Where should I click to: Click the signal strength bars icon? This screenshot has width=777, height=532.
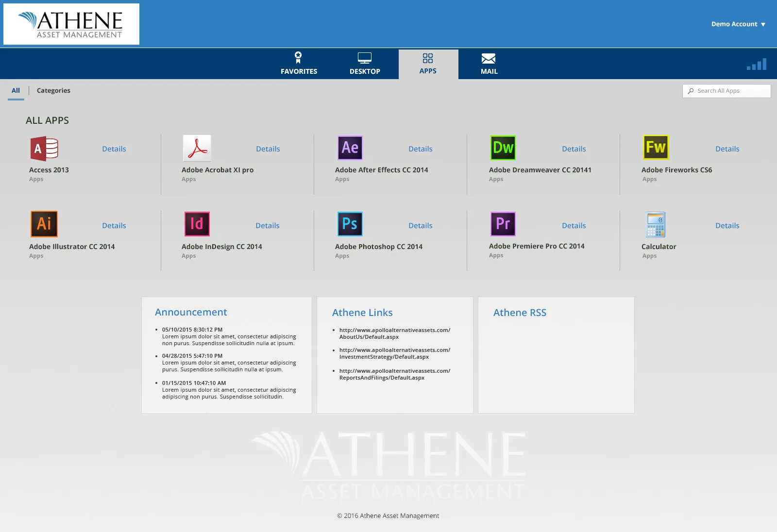point(757,64)
